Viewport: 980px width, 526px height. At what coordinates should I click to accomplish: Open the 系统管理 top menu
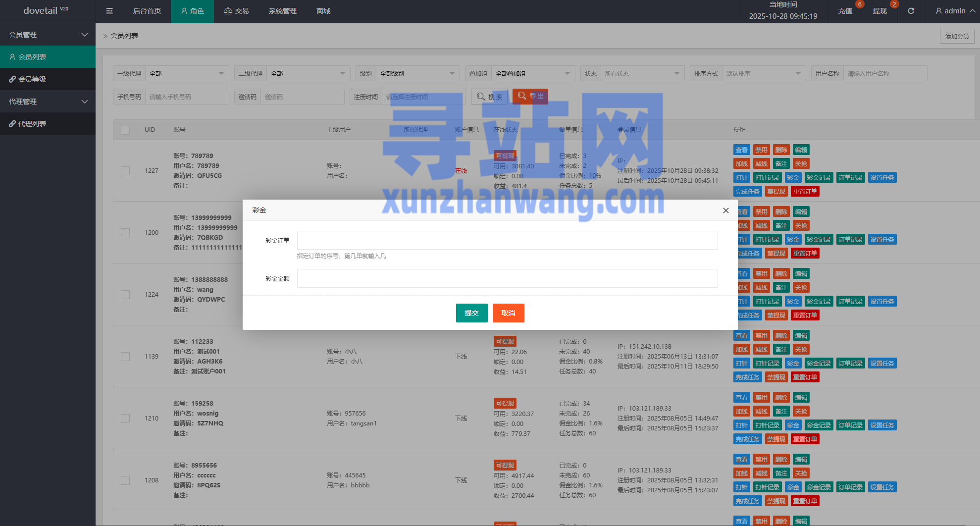[x=282, y=11]
